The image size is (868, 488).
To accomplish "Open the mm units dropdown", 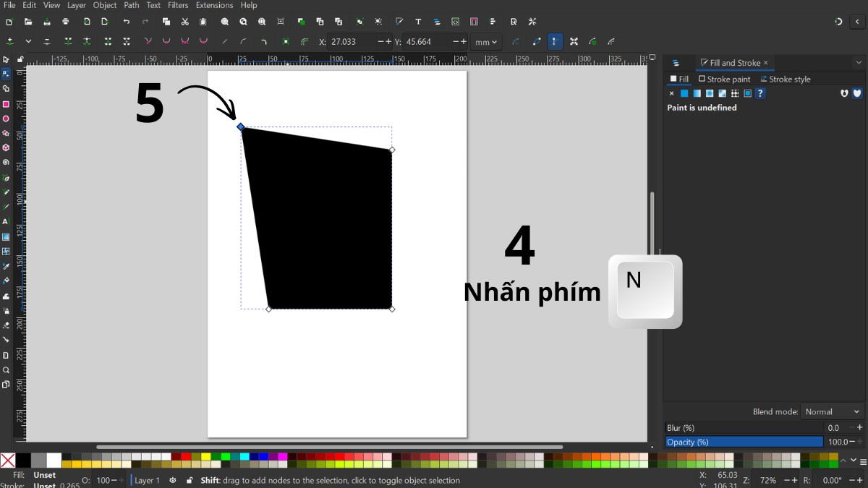I will 485,41.
